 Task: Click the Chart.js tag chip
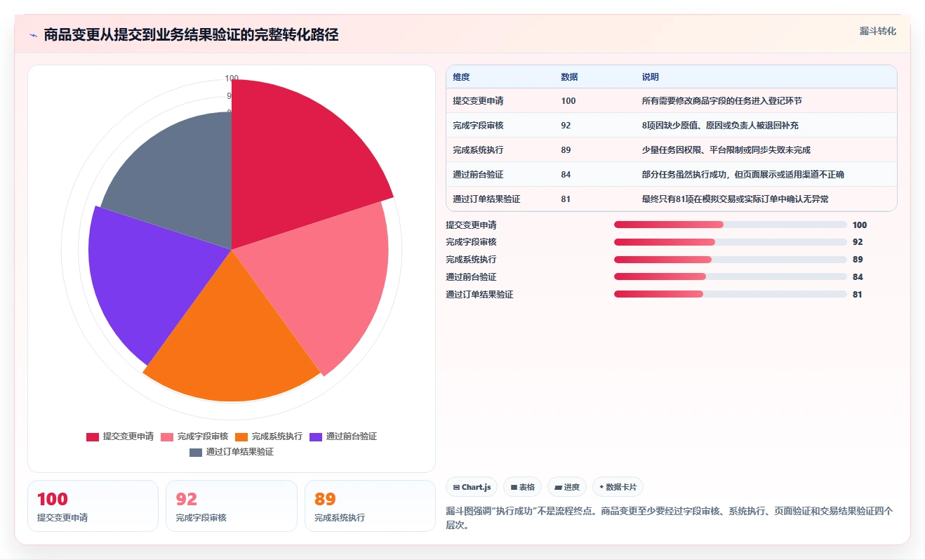pos(472,487)
